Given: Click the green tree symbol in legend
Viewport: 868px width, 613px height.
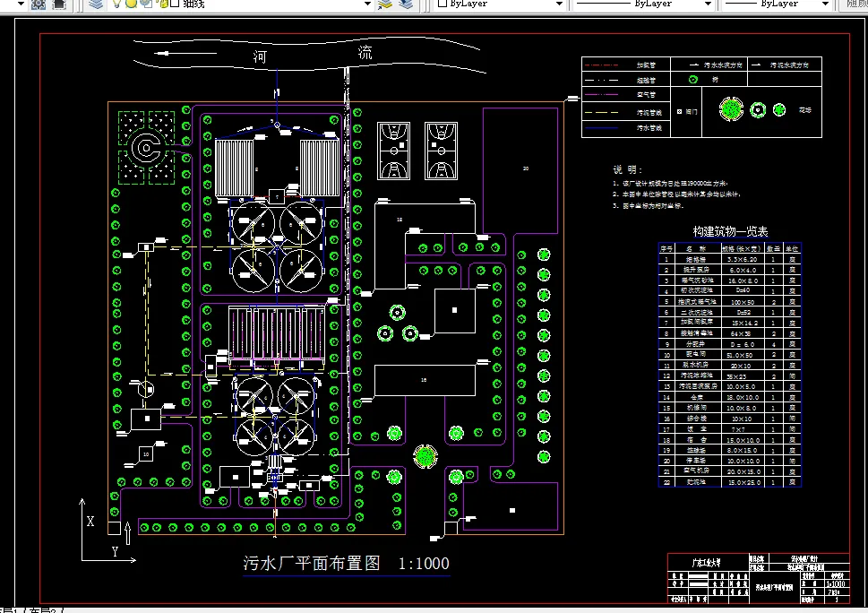Looking at the screenshot, I should tap(693, 80).
